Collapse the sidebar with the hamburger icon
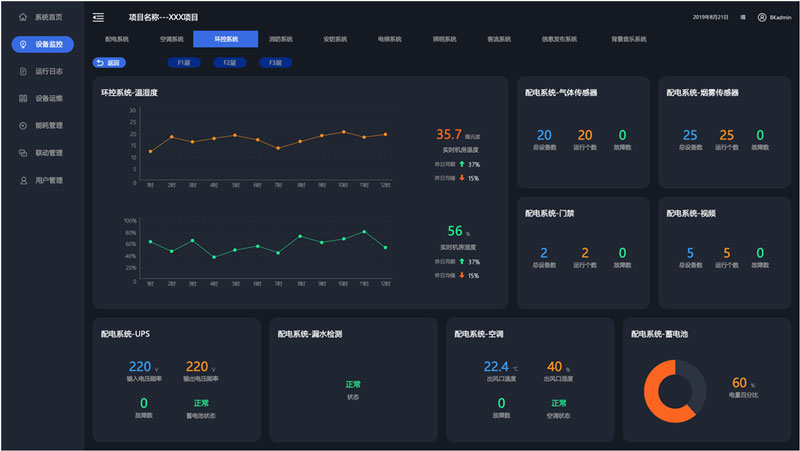The image size is (800, 451). pyautogui.click(x=98, y=17)
